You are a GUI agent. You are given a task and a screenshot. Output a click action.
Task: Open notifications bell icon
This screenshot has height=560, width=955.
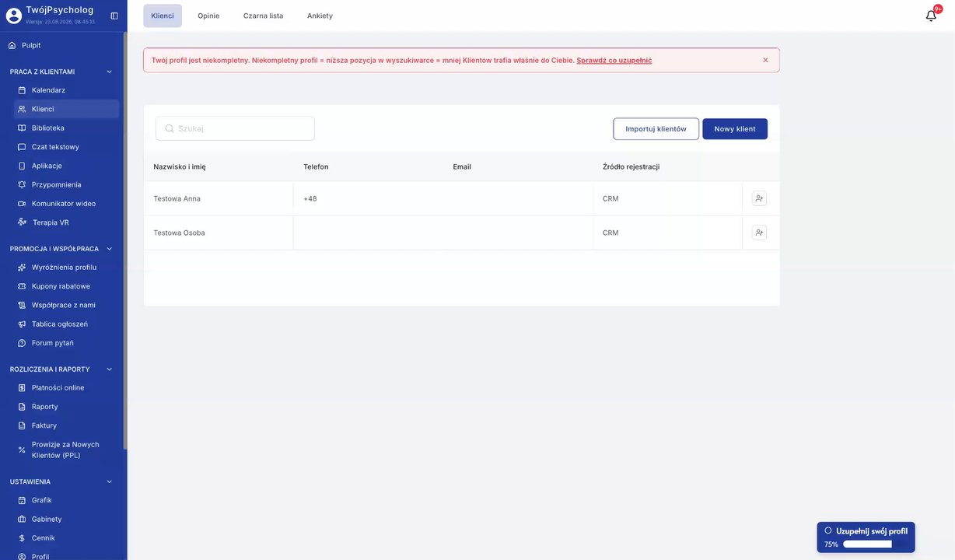point(931,16)
